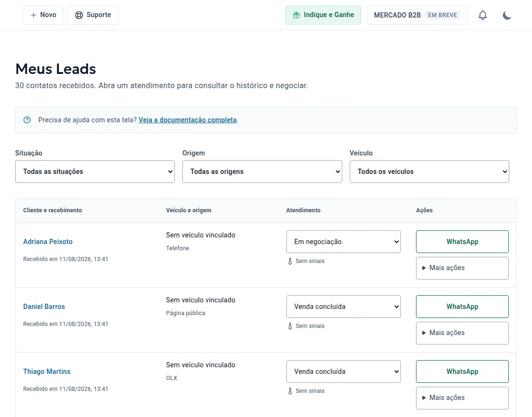Click Meus Leads page heading

tap(56, 69)
